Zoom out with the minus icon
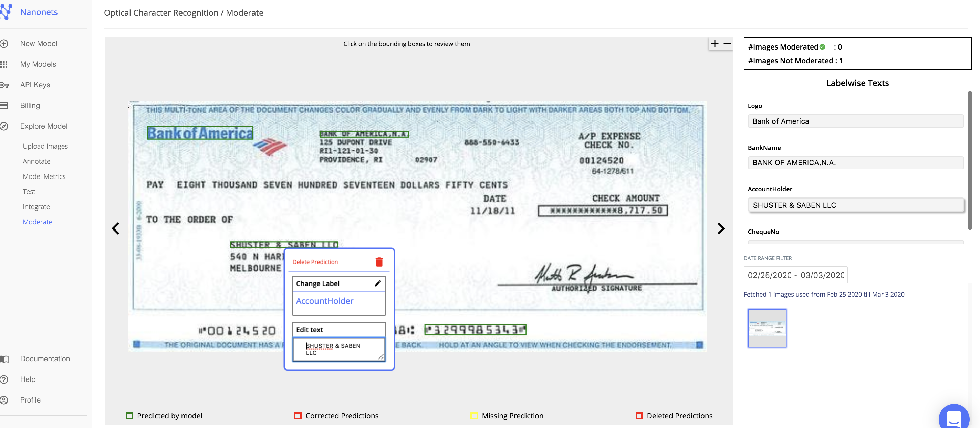 (727, 44)
